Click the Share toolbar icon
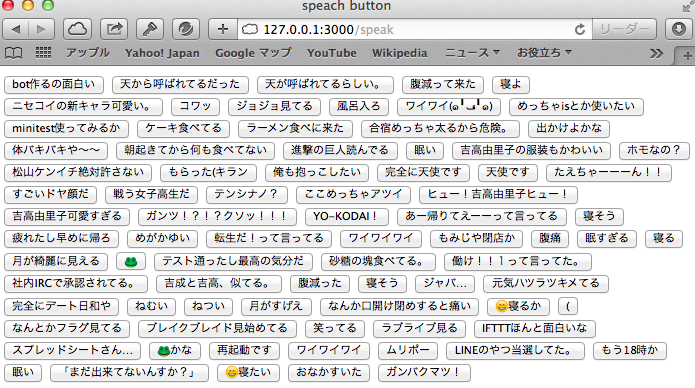The width and height of the screenshot is (695, 388). (114, 30)
